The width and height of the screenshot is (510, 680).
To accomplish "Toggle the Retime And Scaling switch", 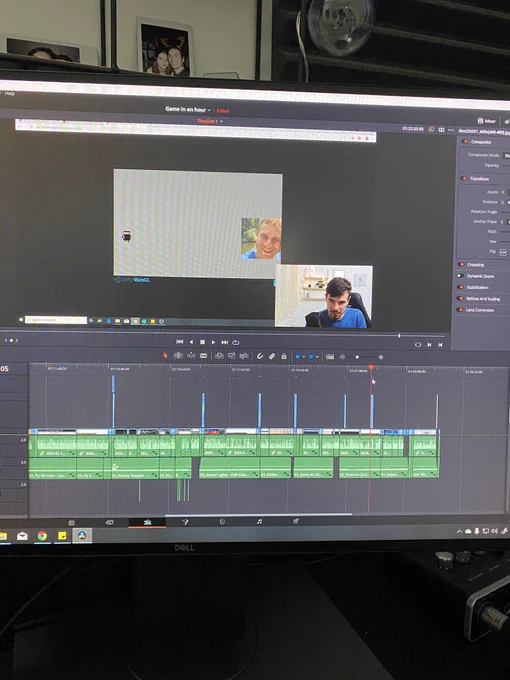I will 460,298.
